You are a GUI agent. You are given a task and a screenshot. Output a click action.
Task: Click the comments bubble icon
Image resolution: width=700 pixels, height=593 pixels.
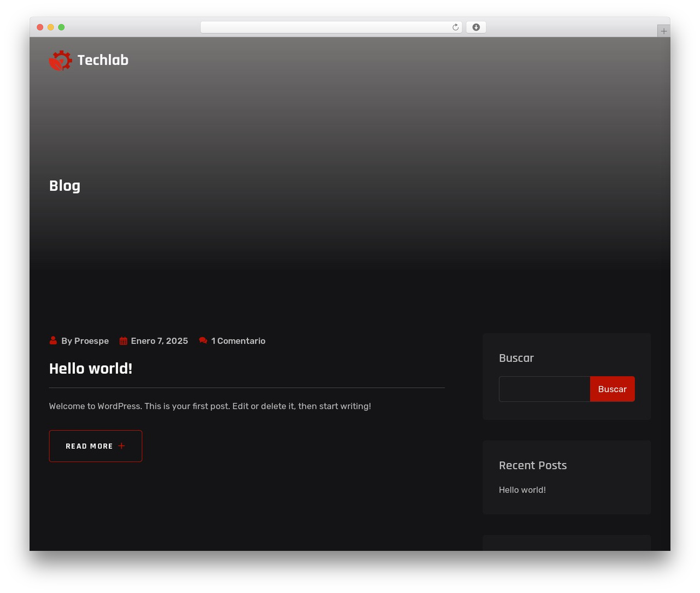click(203, 340)
